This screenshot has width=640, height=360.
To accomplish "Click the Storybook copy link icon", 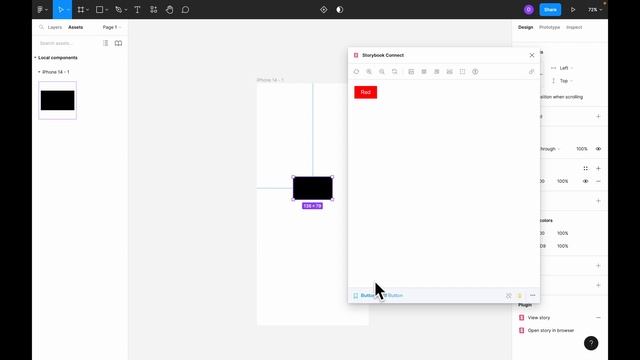I will 531,72.
